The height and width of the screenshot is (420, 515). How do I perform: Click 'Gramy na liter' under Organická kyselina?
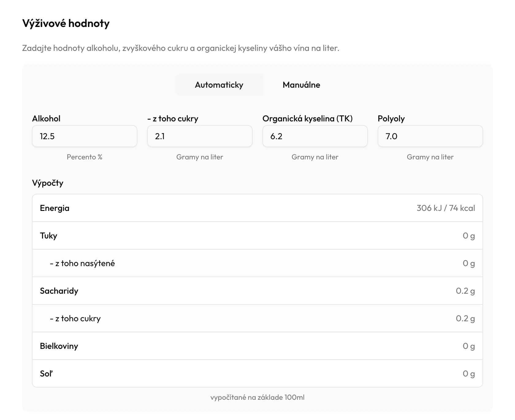point(315,157)
